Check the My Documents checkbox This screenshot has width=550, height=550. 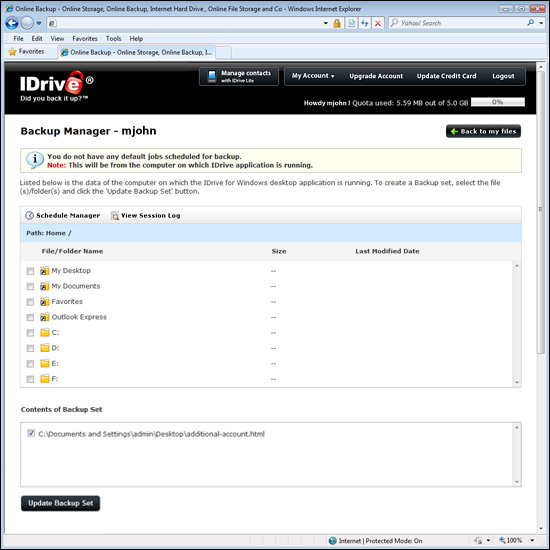click(x=30, y=287)
